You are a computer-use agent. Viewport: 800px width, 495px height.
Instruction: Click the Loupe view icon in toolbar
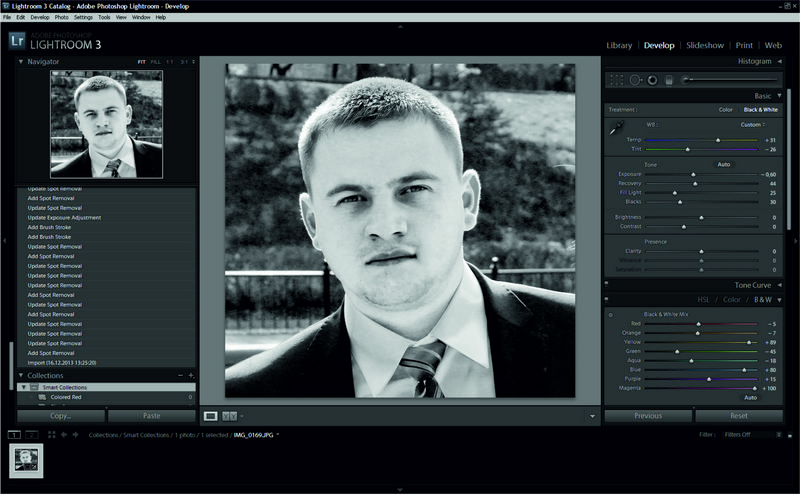pyautogui.click(x=211, y=415)
